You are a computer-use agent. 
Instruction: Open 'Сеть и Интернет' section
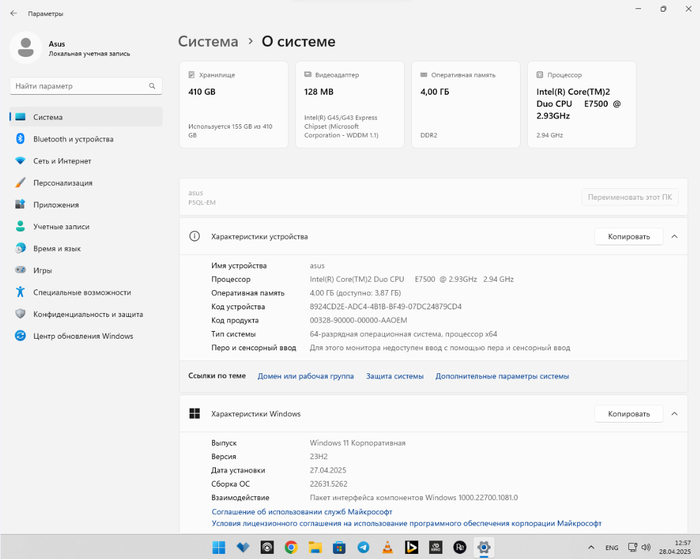pos(86,161)
